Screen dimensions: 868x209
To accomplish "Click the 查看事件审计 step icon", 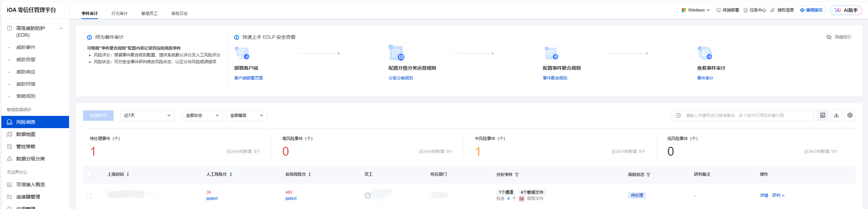I will coord(704,53).
